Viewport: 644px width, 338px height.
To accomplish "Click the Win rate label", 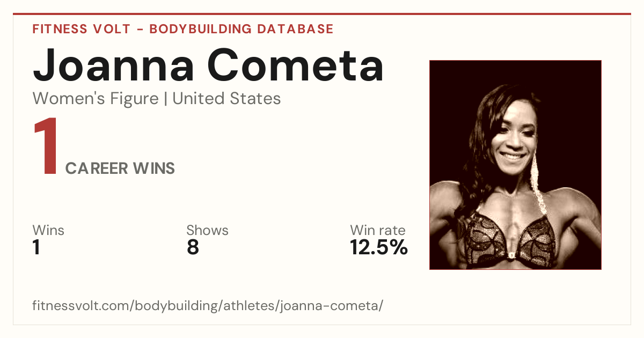I will point(378,230).
